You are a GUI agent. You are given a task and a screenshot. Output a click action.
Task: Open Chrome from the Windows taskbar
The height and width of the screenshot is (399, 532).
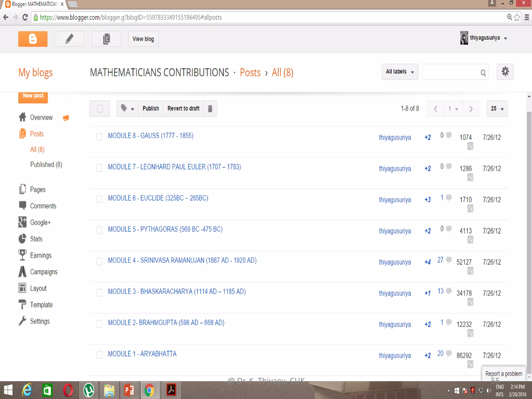pyautogui.click(x=149, y=390)
